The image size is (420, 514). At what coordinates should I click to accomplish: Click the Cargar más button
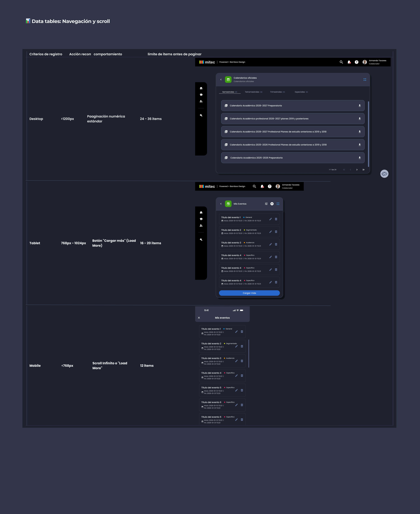(x=249, y=293)
